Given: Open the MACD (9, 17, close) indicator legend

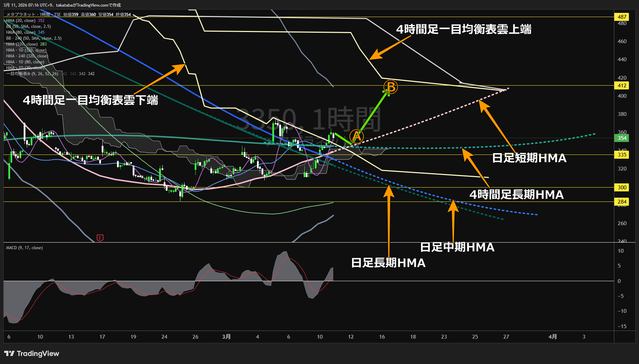Looking at the screenshot, I should 24,248.
